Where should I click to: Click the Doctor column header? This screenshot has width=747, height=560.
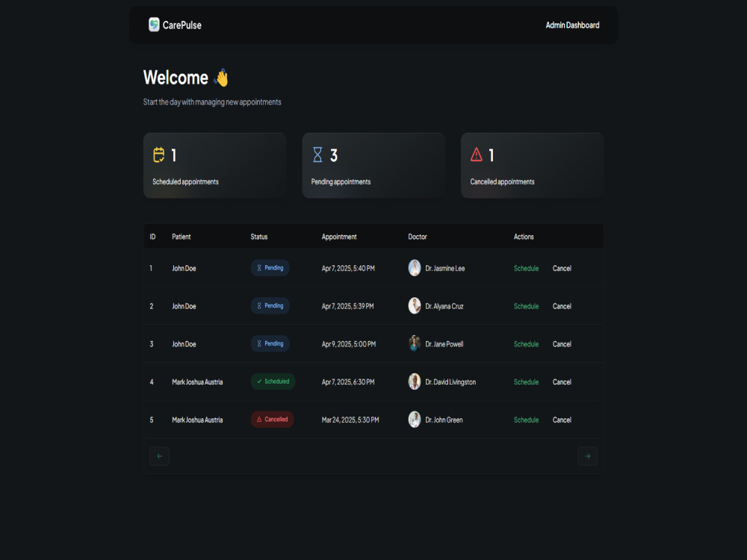(x=418, y=237)
